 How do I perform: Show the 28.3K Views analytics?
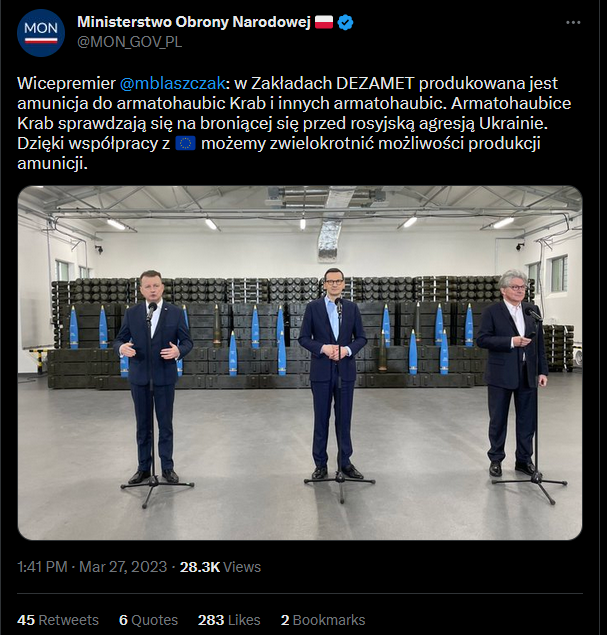pyautogui.click(x=218, y=566)
